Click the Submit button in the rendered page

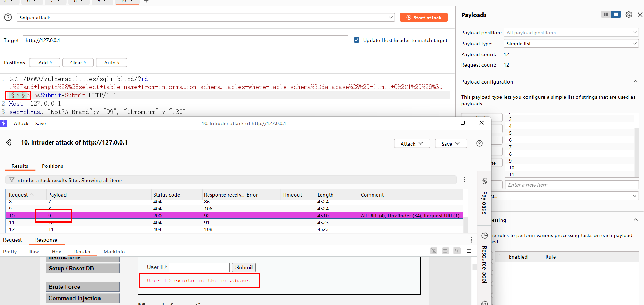pos(244,267)
